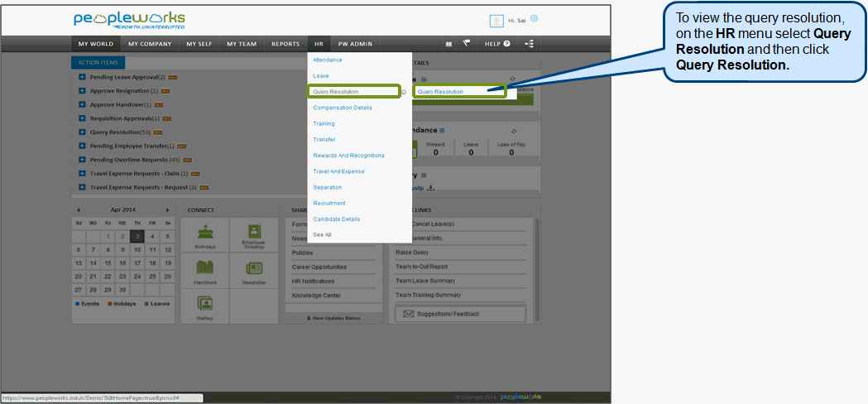Refresh the Attendance widget
Image resolution: width=868 pixels, height=404 pixels.
515,131
